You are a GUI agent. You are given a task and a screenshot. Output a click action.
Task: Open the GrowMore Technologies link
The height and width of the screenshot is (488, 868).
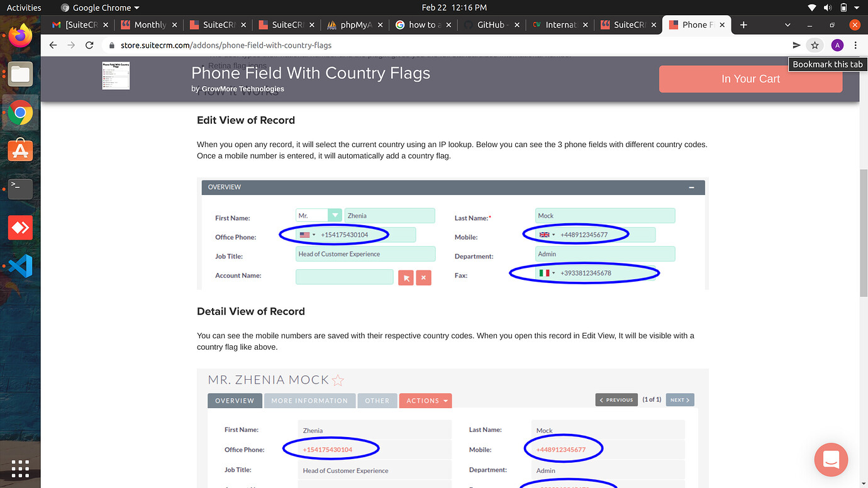[x=243, y=89]
